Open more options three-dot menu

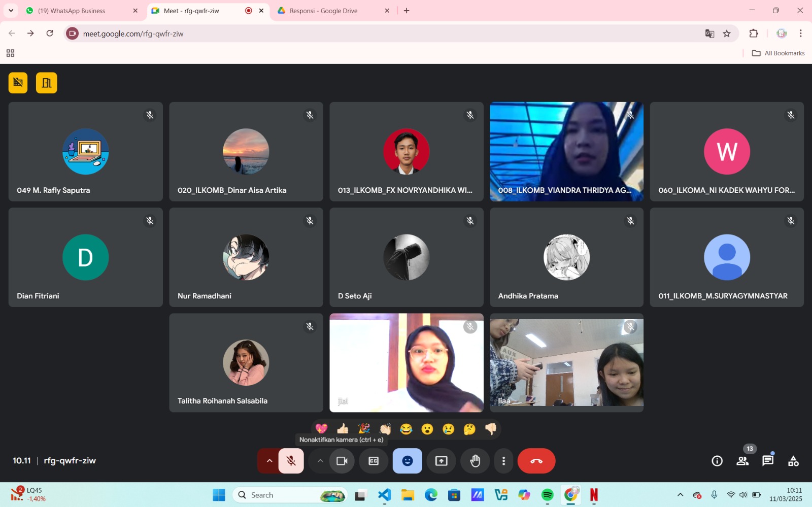tap(503, 461)
